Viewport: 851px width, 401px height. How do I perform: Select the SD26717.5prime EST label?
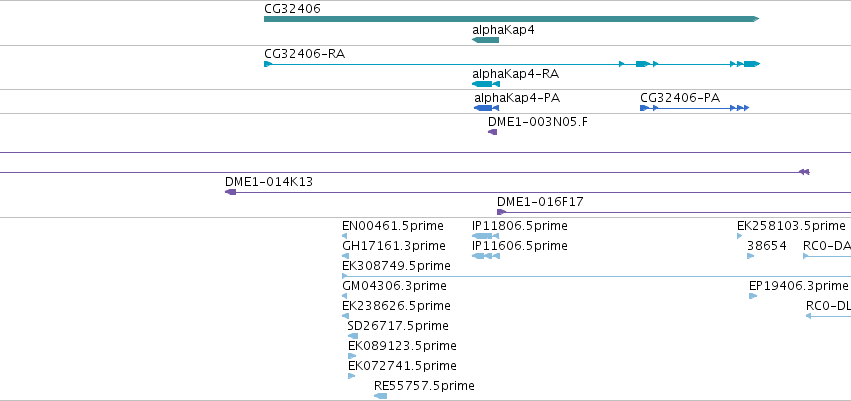click(x=398, y=326)
